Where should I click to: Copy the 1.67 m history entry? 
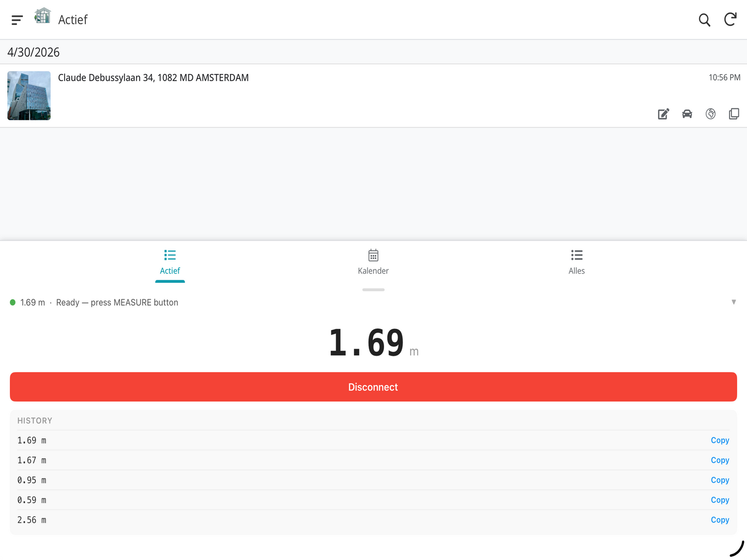coord(720,460)
